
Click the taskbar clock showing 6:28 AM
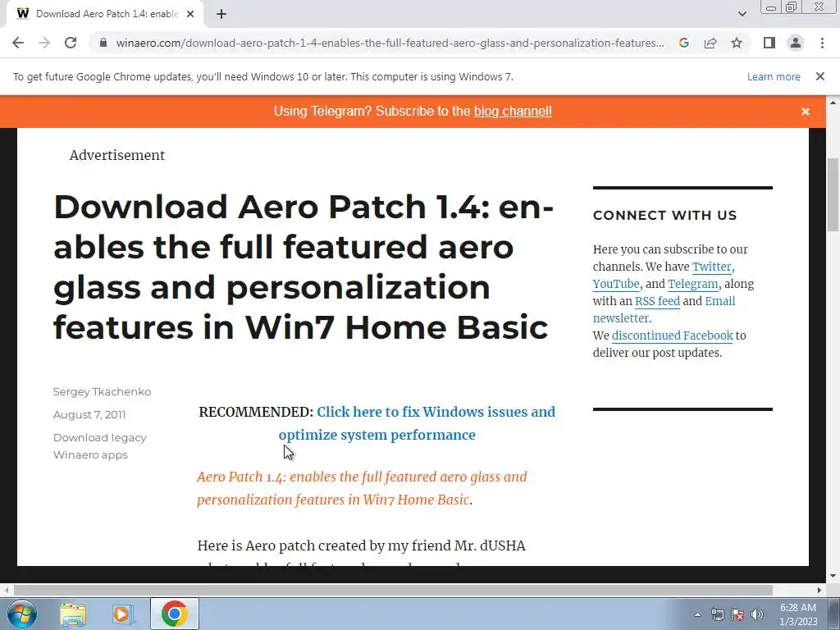point(798,614)
